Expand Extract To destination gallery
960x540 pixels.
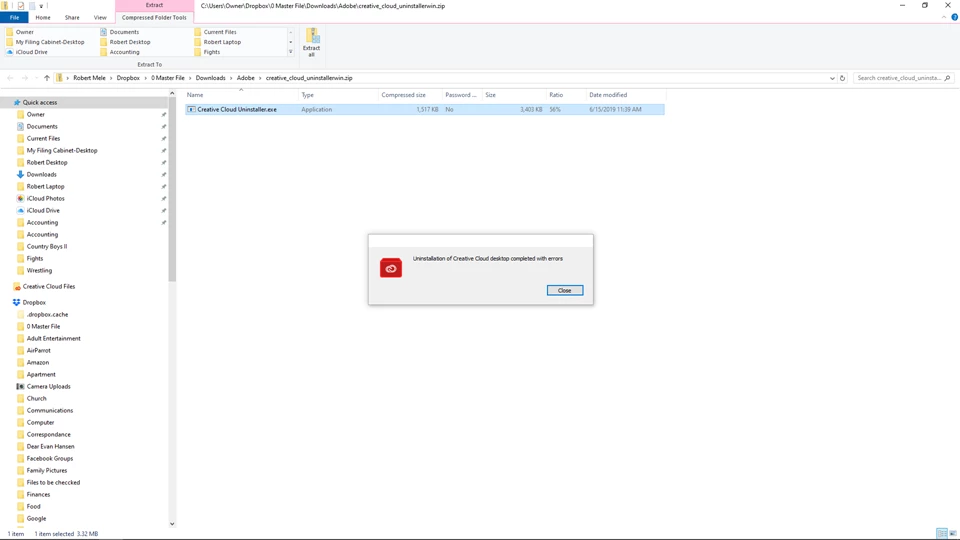pyautogui.click(x=290, y=52)
